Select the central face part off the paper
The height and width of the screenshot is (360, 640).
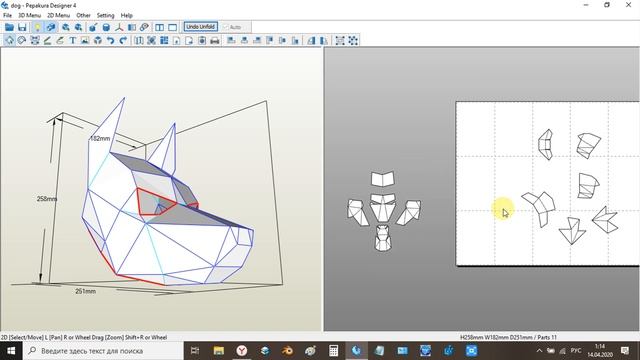pyautogui.click(x=383, y=207)
